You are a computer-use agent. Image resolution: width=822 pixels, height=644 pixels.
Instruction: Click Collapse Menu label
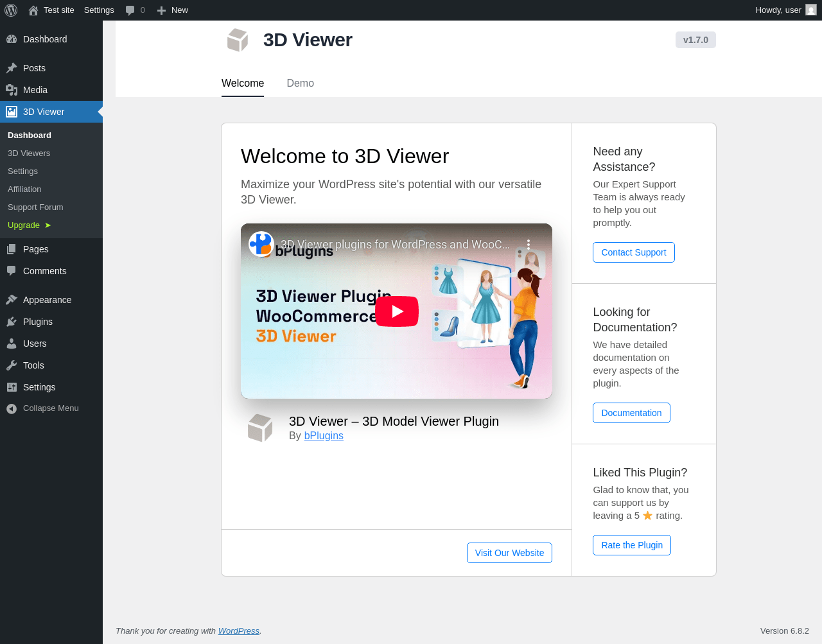tap(51, 408)
